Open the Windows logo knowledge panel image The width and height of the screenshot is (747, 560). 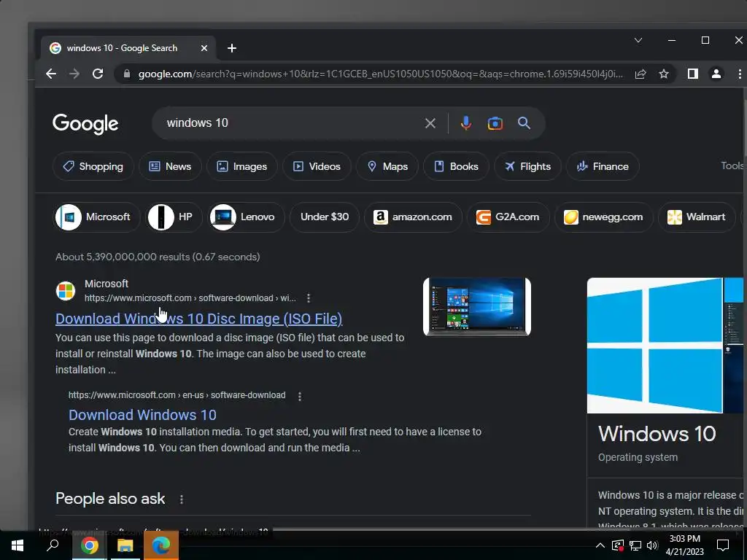[x=654, y=345]
